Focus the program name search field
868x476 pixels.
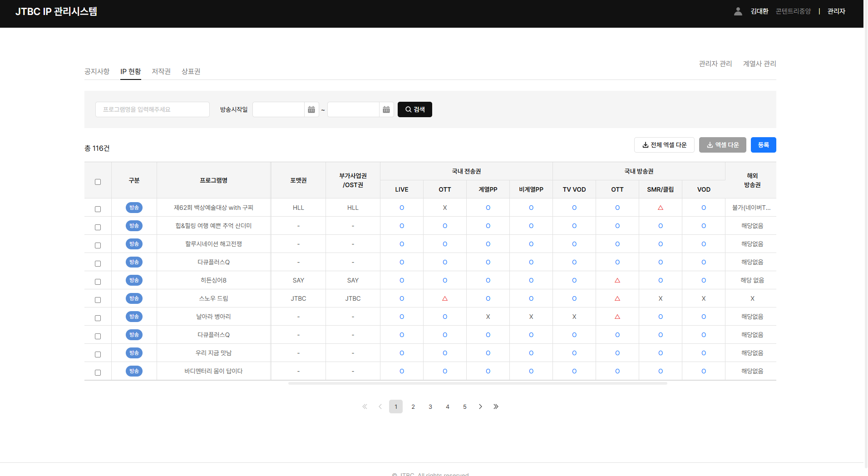click(x=153, y=109)
